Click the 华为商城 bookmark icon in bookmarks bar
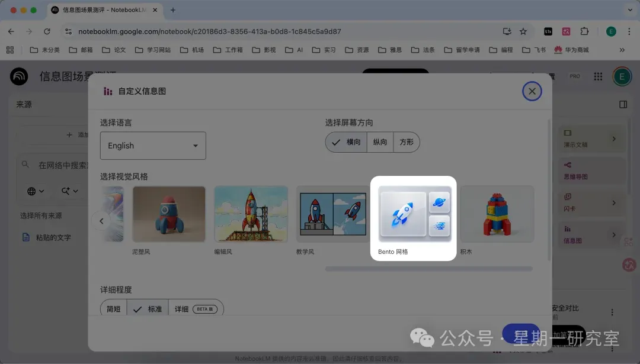 click(558, 50)
